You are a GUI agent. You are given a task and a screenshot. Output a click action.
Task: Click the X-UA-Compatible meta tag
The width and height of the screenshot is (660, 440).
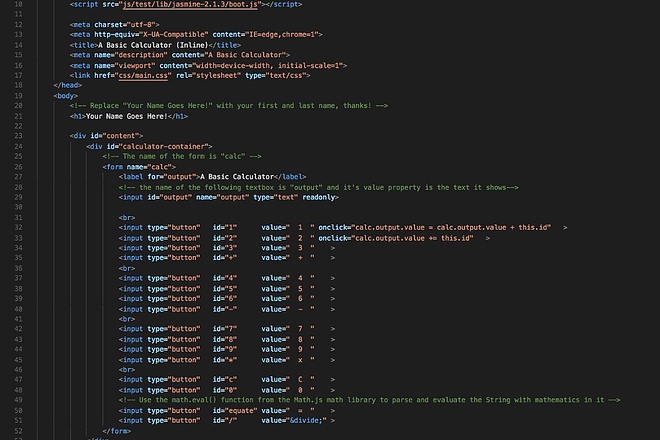tap(196, 35)
